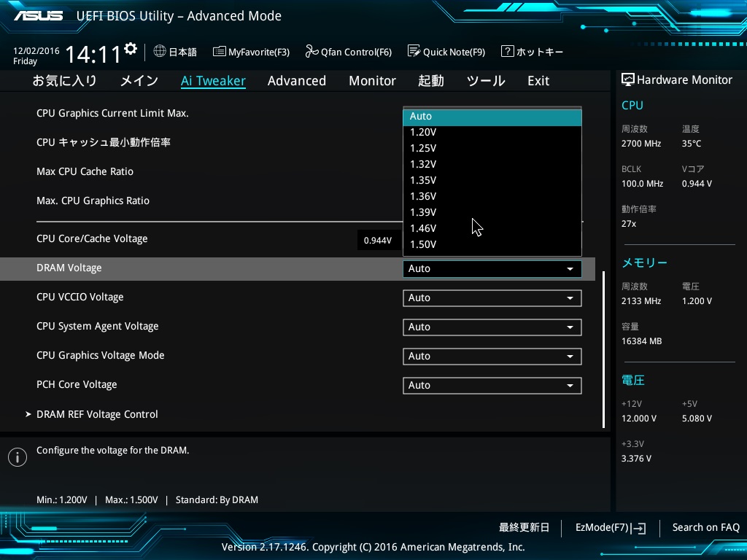Click the globe language icon
This screenshot has height=560, width=747.
(160, 51)
